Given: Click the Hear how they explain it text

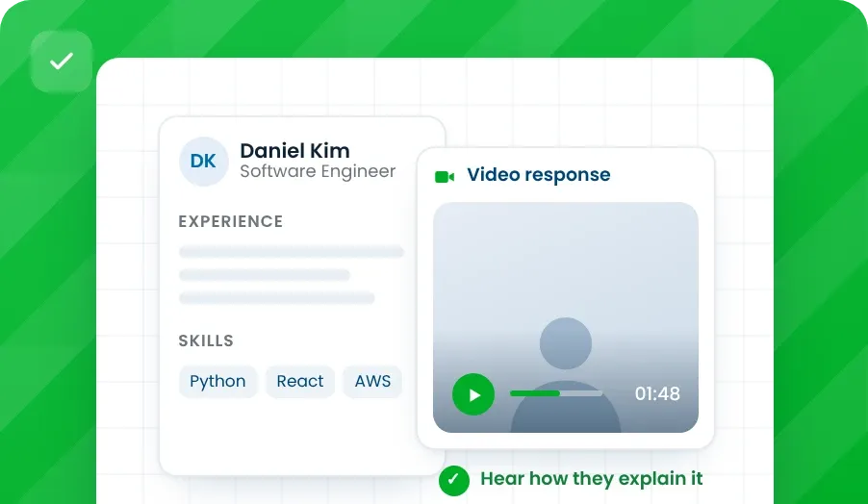Looking at the screenshot, I should point(591,479).
